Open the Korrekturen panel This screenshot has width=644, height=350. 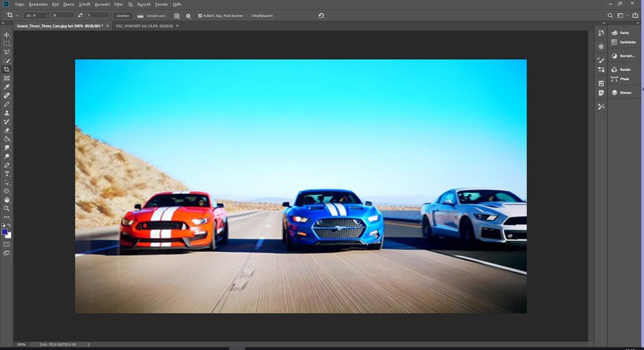coord(623,56)
